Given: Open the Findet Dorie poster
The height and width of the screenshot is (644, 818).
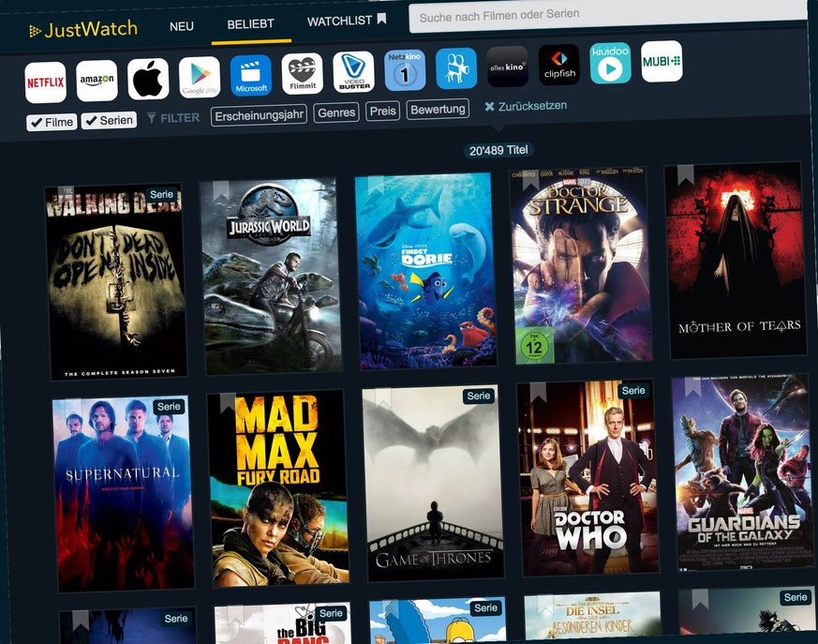Looking at the screenshot, I should [426, 270].
